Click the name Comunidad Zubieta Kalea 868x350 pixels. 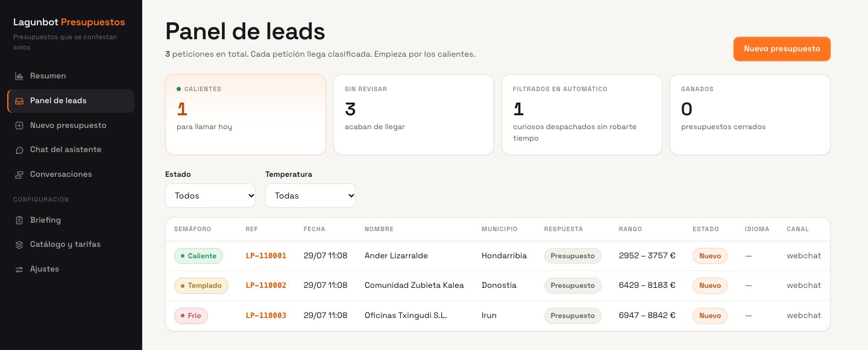pyautogui.click(x=414, y=285)
